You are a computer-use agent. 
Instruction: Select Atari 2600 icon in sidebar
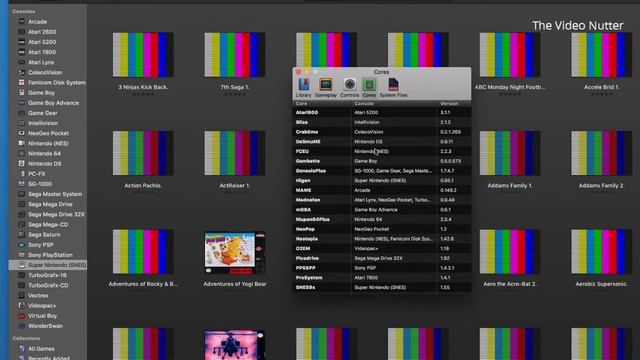[x=22, y=32]
